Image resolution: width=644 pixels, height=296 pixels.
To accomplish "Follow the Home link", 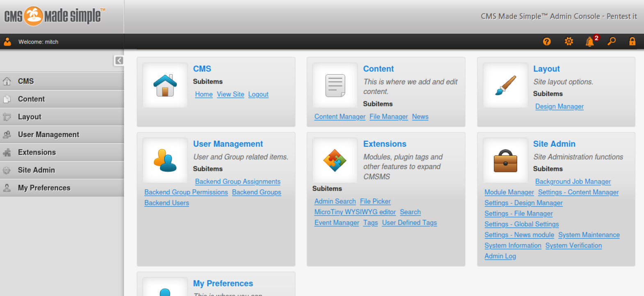I will pyautogui.click(x=204, y=94).
